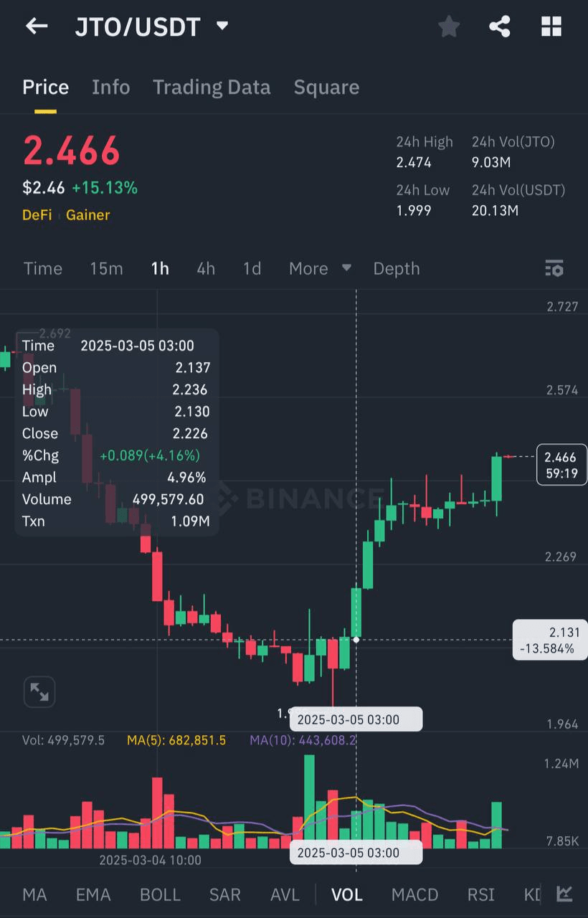Go back with the arrow icon
This screenshot has width=588, height=918.
[36, 27]
